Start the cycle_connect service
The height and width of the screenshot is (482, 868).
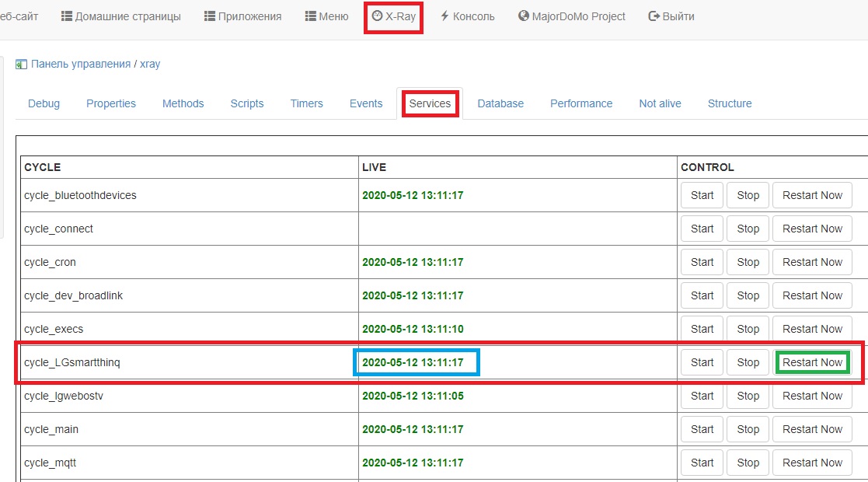point(702,229)
